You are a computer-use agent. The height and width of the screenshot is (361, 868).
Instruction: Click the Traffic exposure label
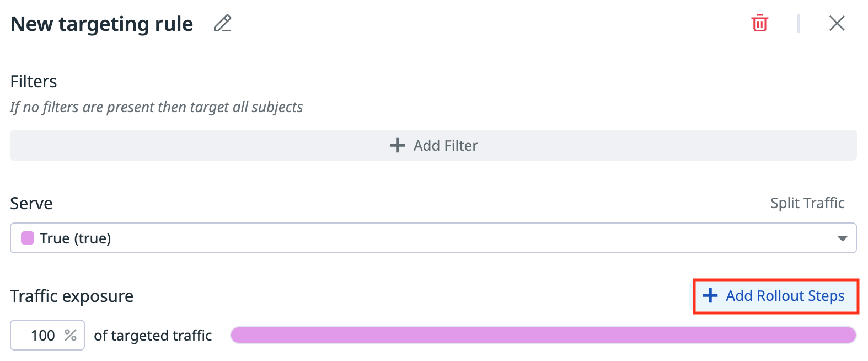72,296
